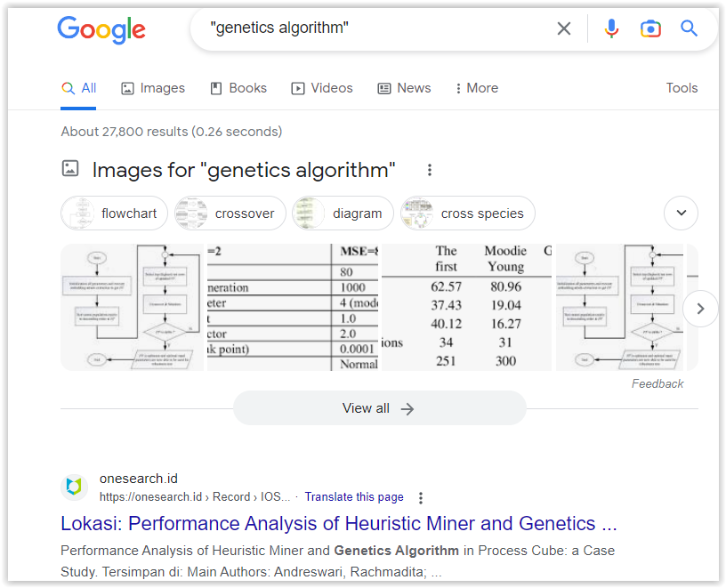Click the About 27,800 results text
The height and width of the screenshot is (588, 726).
pos(172,132)
